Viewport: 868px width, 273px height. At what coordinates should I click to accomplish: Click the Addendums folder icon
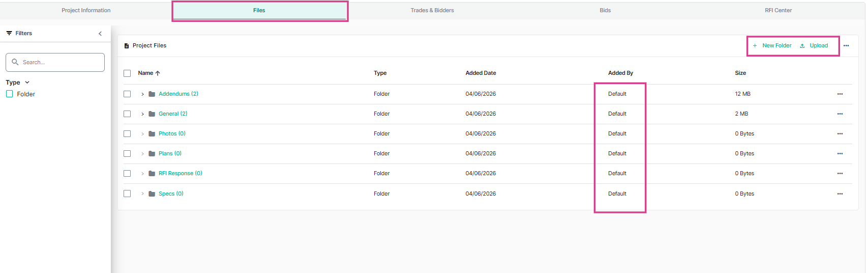[x=152, y=94]
